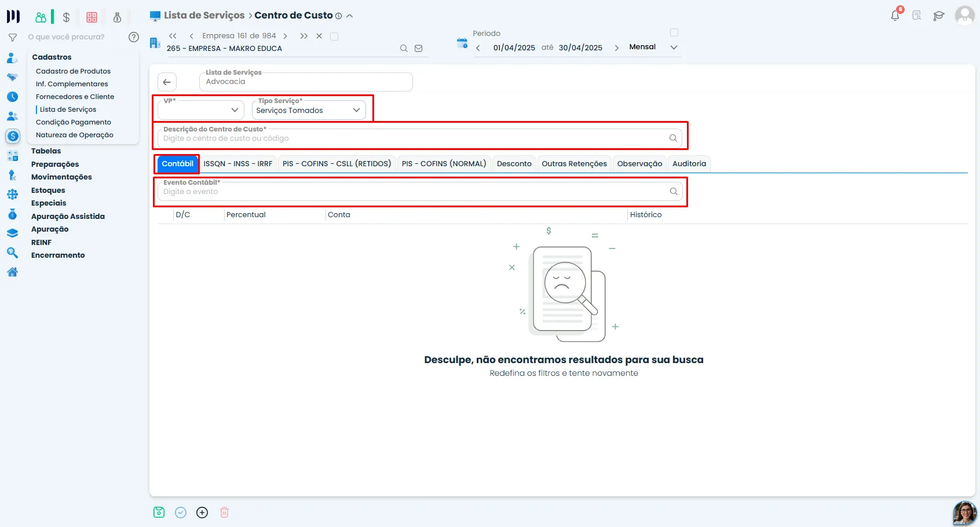Open the PIS - COFINS - CSLL (RETIDOS) tab
Image resolution: width=980 pixels, height=527 pixels.
337,164
